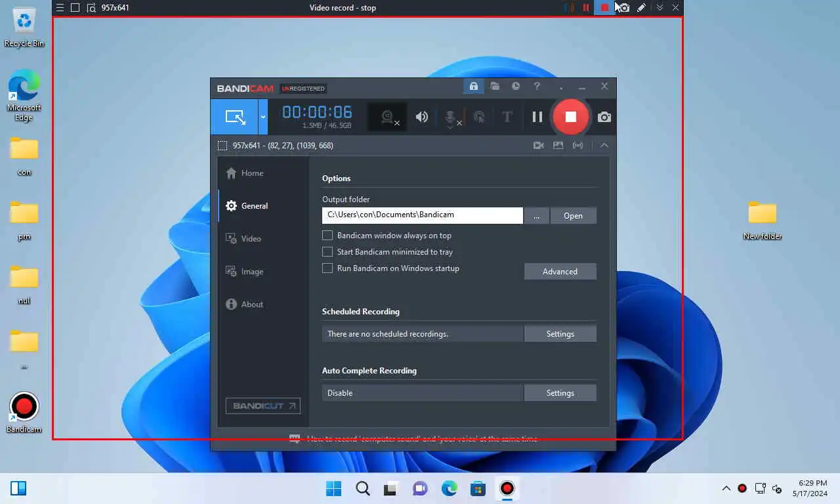Click 'There are no scheduled recordings.' text
This screenshot has height=504, width=840.
388,334
